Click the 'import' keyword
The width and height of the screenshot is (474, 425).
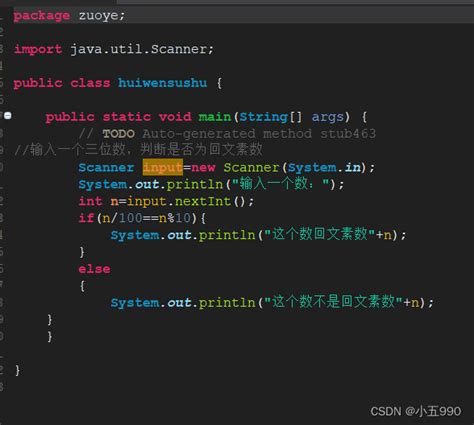point(38,50)
